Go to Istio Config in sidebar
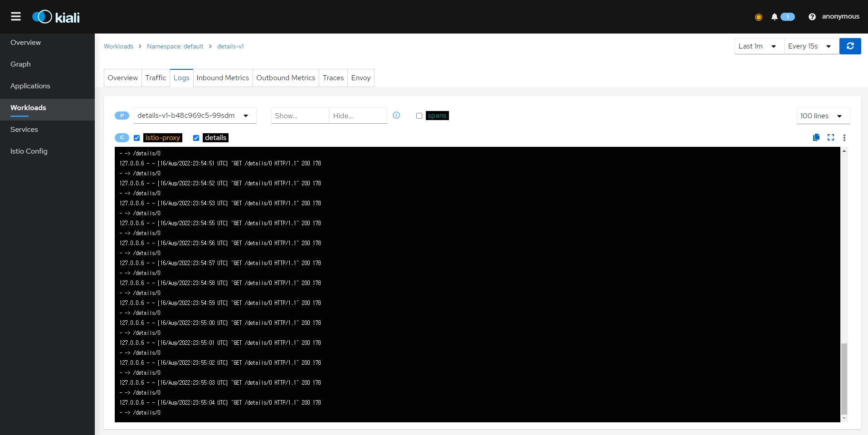 (29, 151)
